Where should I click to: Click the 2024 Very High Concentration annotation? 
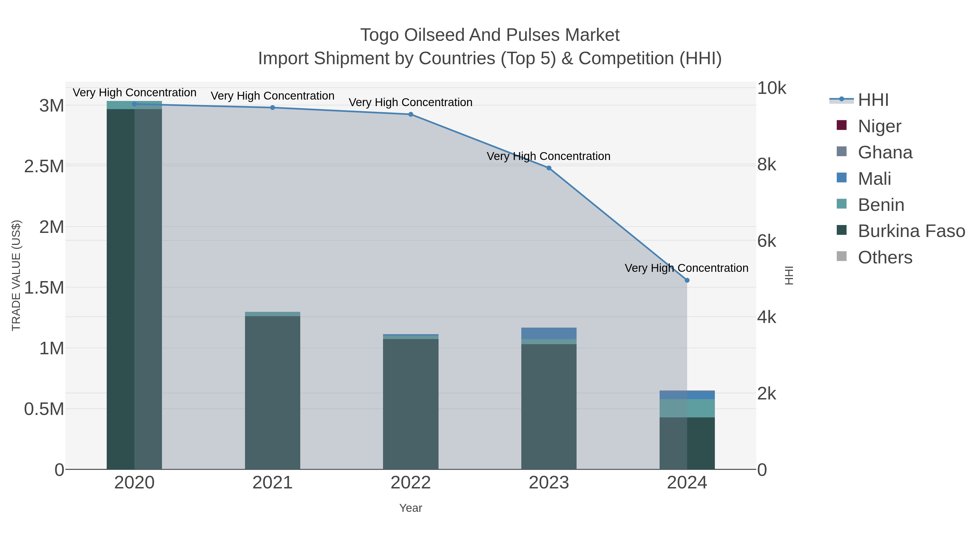tap(687, 268)
